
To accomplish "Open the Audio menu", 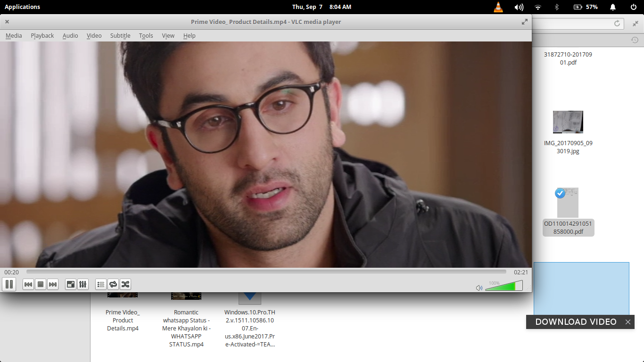I will pos(70,35).
